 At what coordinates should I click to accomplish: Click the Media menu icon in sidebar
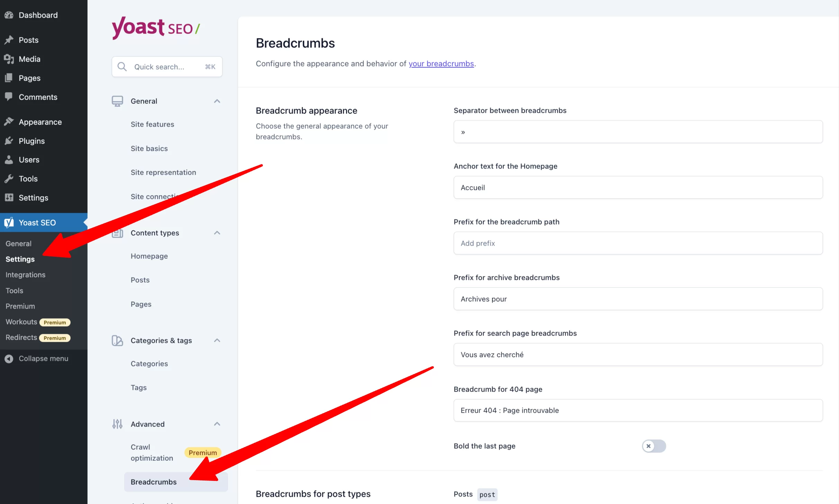(9, 59)
